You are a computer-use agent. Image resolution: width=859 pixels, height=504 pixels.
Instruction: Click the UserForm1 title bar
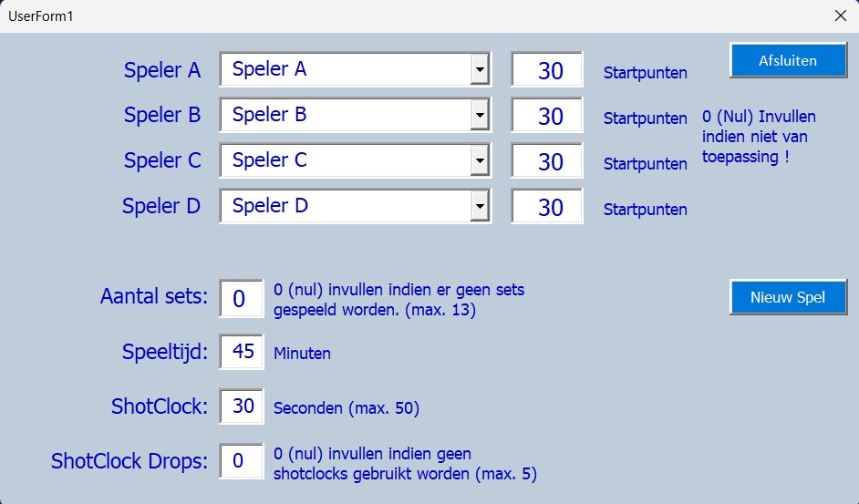click(x=410, y=15)
